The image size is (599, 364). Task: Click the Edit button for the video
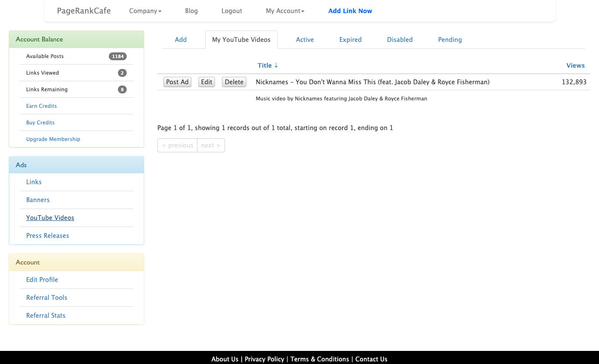pos(207,82)
